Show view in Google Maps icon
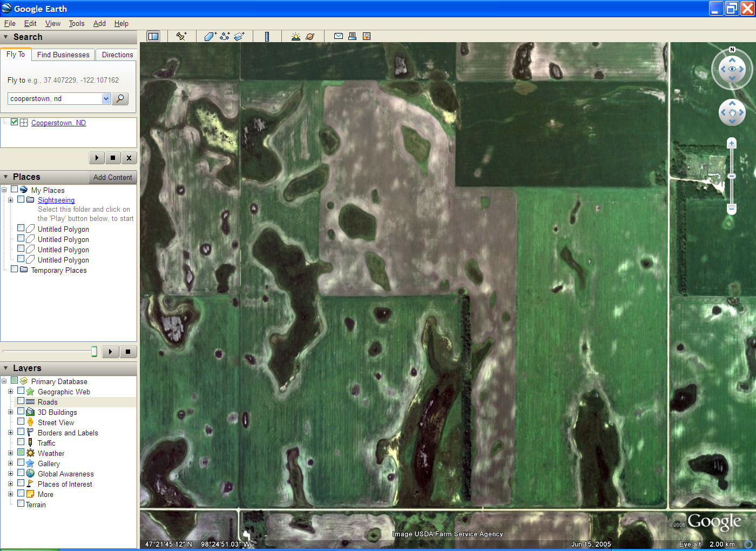This screenshot has height=551, width=756. point(367,36)
